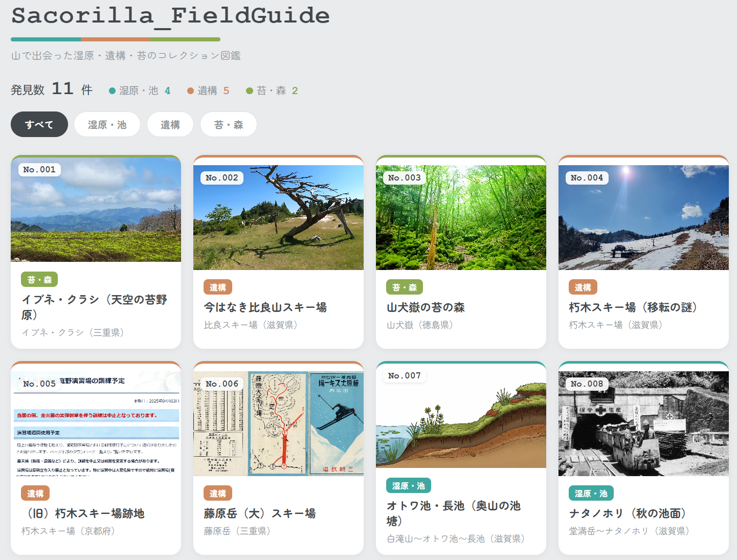
Task: Open the 演習場 schedule document thumbnail
Action: (x=96, y=423)
